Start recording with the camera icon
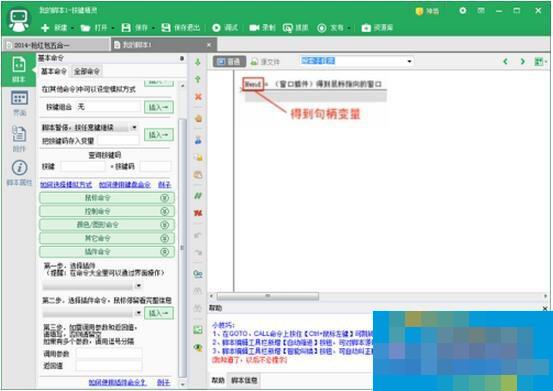This screenshot has width=553, height=391. point(254,28)
